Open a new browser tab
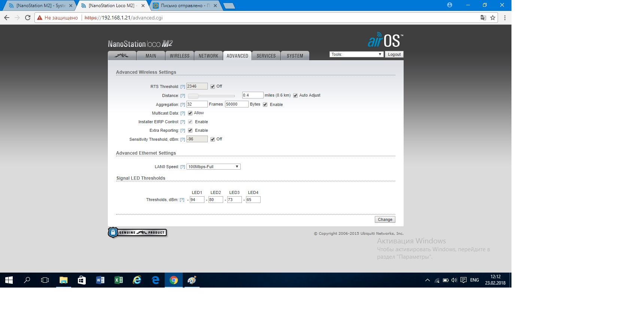644x328 pixels. pos(229,6)
